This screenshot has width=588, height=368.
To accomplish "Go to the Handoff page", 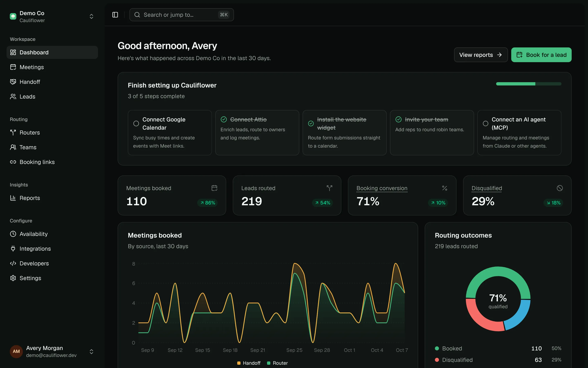I will (52, 82).
